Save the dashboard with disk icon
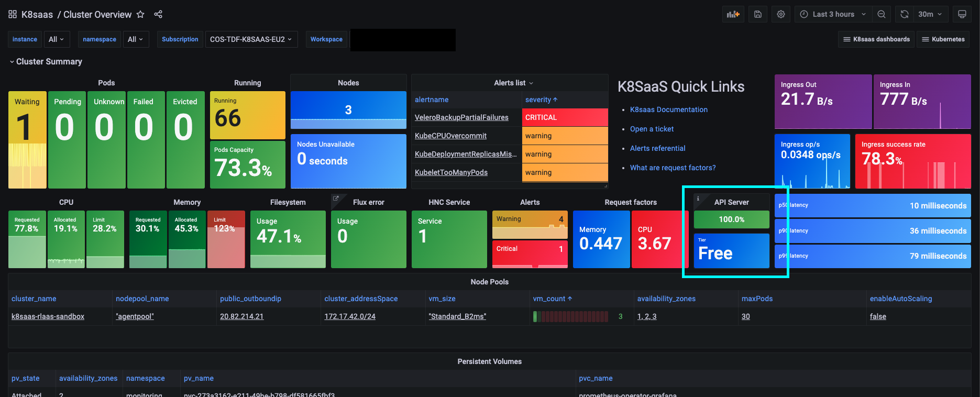The width and height of the screenshot is (980, 397). 758,14
